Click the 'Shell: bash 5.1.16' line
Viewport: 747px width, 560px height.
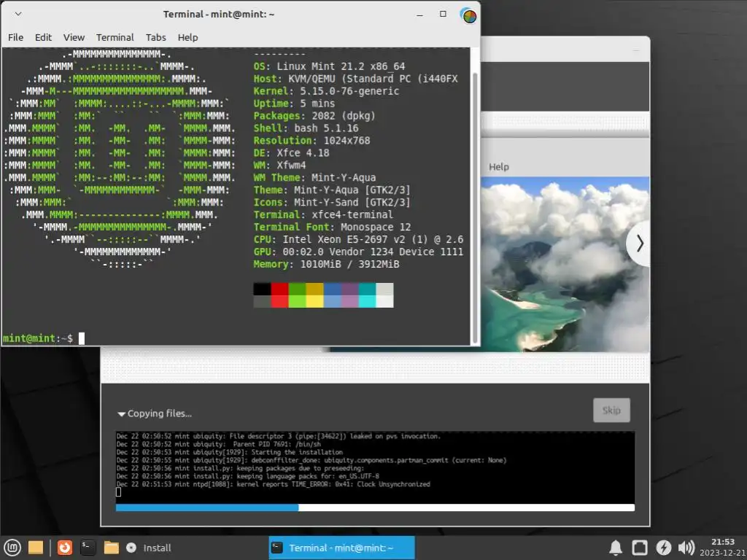[306, 128]
